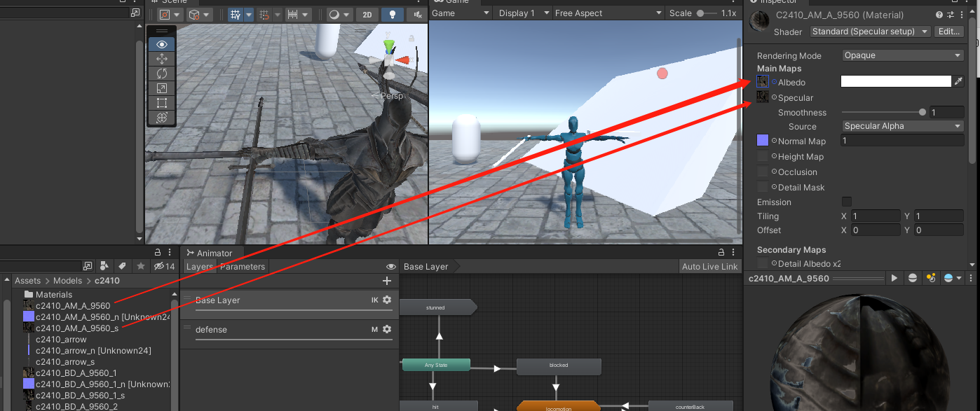The width and height of the screenshot is (980, 411).
Task: Open the Shader dropdown Standard (Specular setup)
Action: point(870,32)
